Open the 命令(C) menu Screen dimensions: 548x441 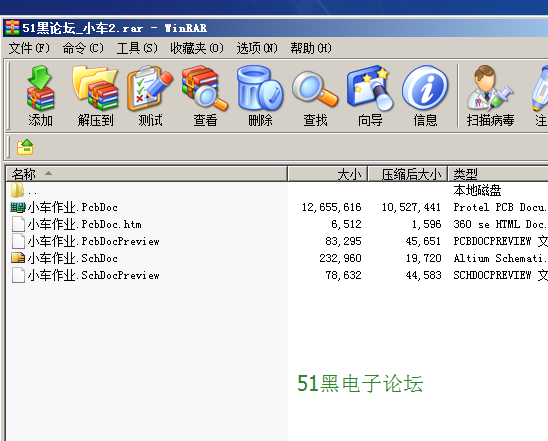coord(83,48)
